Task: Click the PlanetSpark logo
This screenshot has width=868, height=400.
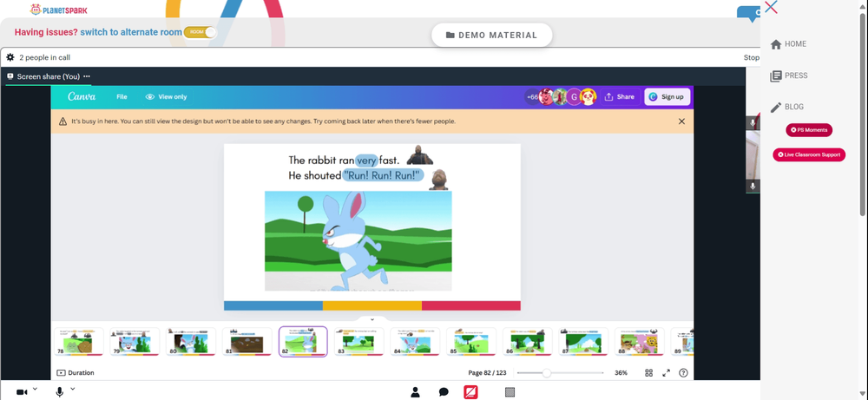Action: tap(59, 10)
